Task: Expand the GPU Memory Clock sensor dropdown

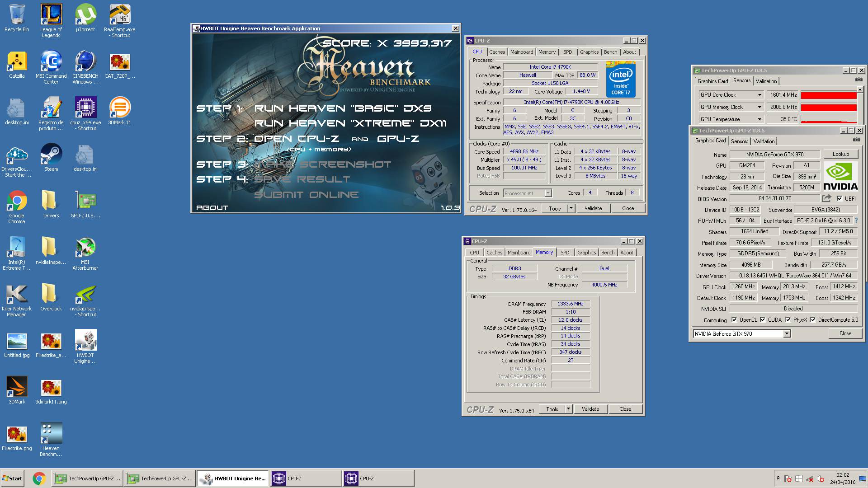Action: tap(759, 107)
